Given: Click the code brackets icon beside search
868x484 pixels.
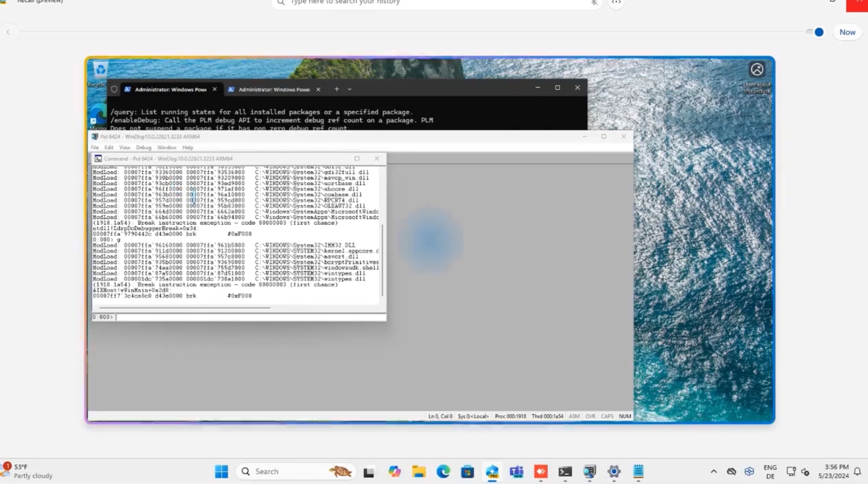Looking at the screenshot, I should [x=616, y=3].
